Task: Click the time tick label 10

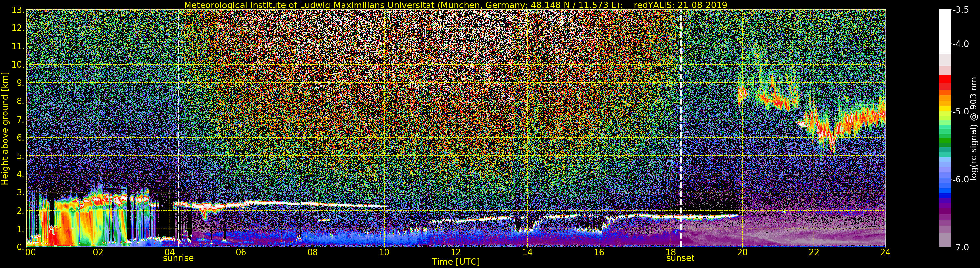Action: coord(384,252)
